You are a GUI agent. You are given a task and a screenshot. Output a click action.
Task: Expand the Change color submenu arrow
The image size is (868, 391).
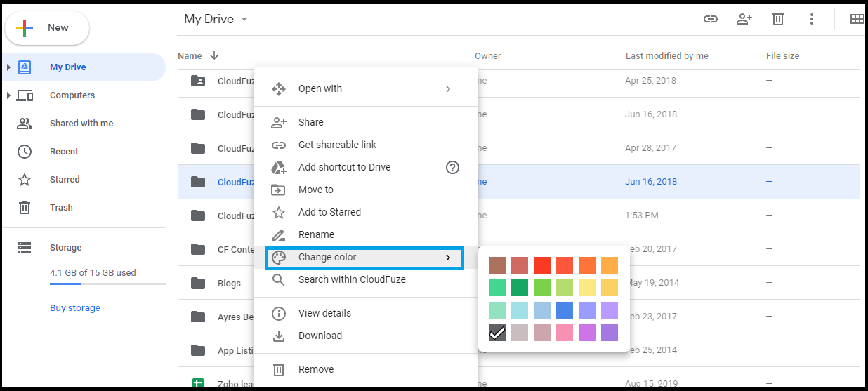click(448, 258)
